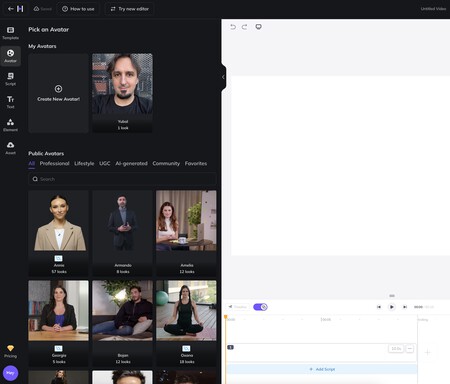Switch to the Favorites tab
This screenshot has width=450, height=384.
(196, 163)
